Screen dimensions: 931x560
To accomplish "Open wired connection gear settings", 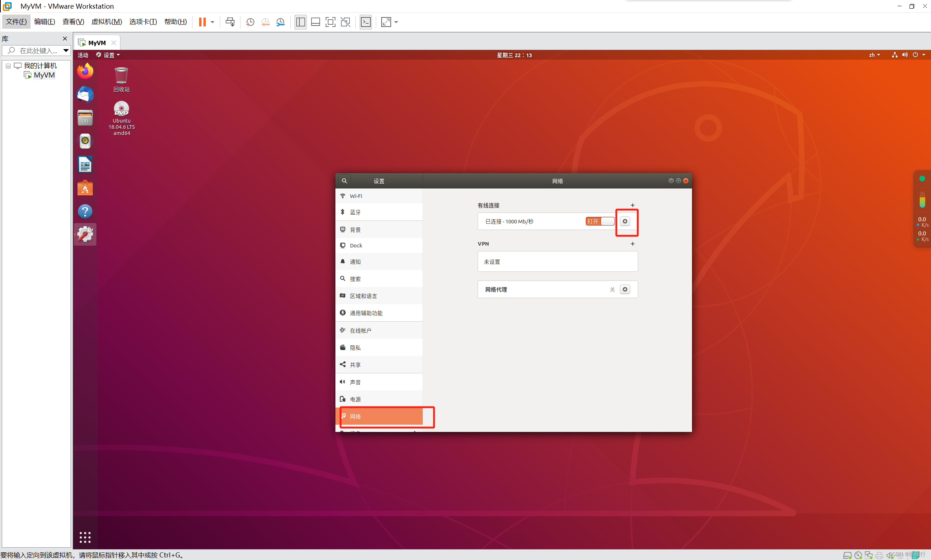I will (625, 221).
